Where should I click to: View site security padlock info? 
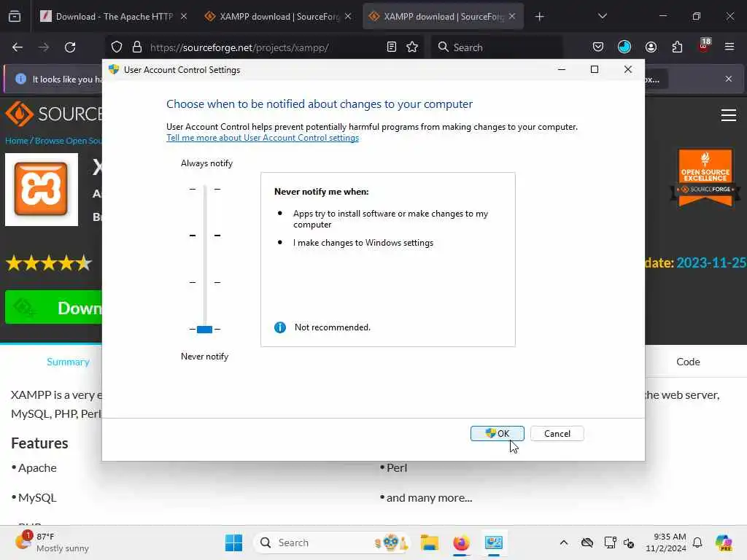click(137, 47)
